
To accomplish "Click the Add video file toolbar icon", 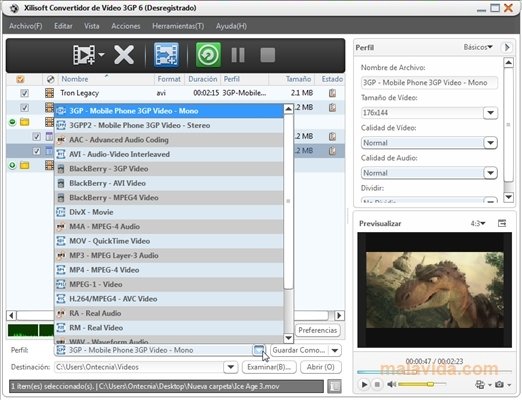I will (x=84, y=55).
